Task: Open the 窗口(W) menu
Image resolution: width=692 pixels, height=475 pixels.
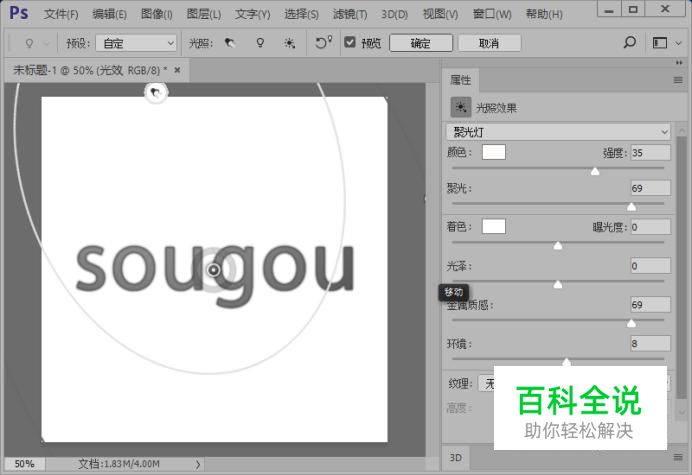Action: pos(492,14)
